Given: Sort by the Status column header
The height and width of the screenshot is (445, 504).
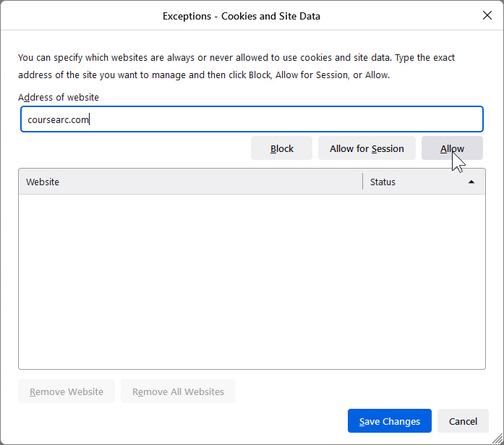Looking at the screenshot, I should [424, 182].
